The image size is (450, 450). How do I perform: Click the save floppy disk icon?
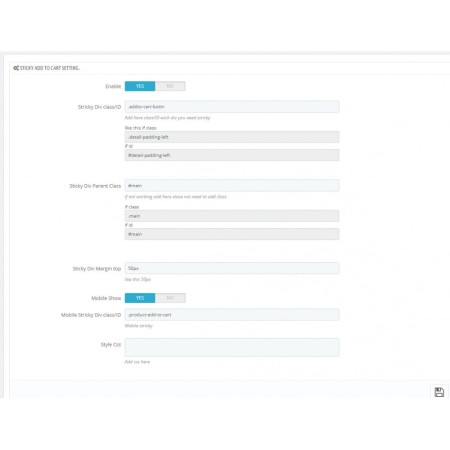click(x=439, y=392)
